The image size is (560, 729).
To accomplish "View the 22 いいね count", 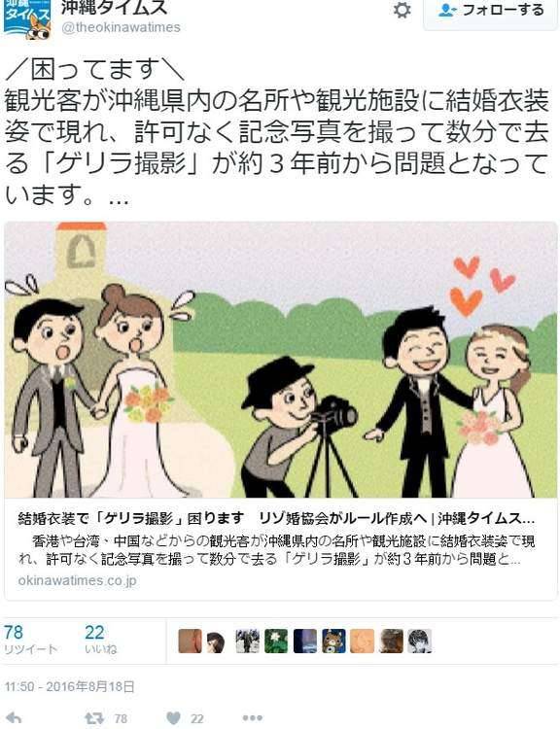I will point(100,641).
